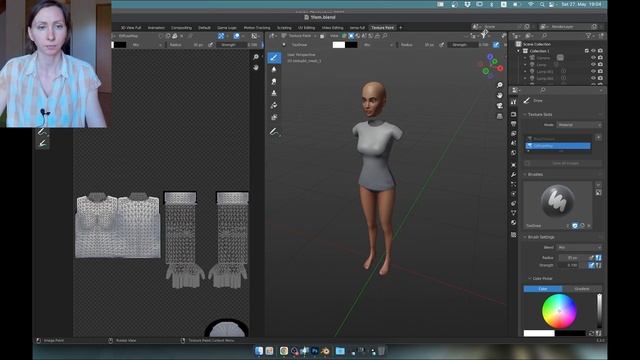Collapse the Color Picker subpanel
The image size is (640, 360).
pos(529,278)
